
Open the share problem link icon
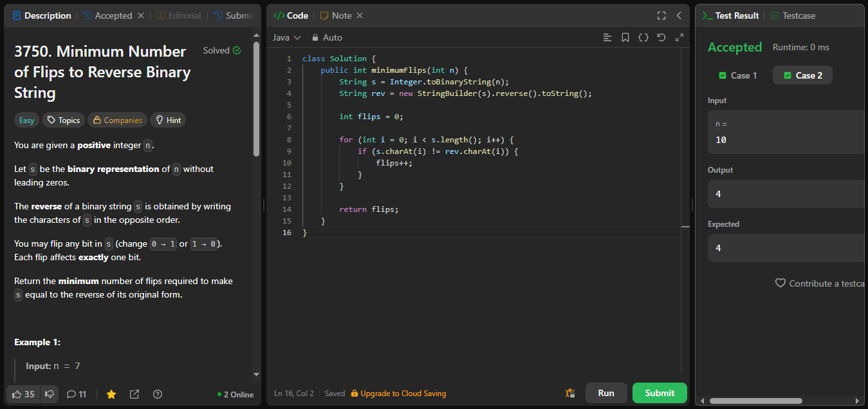134,394
